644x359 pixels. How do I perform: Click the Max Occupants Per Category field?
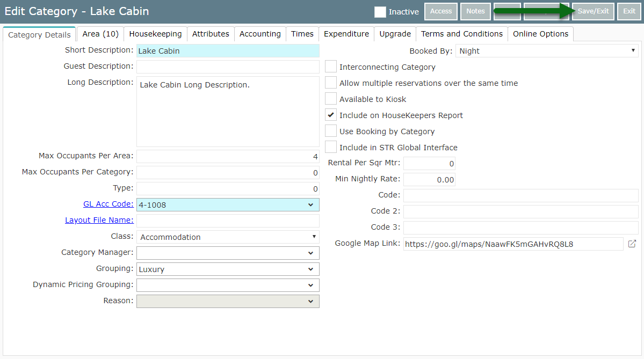pyautogui.click(x=228, y=172)
